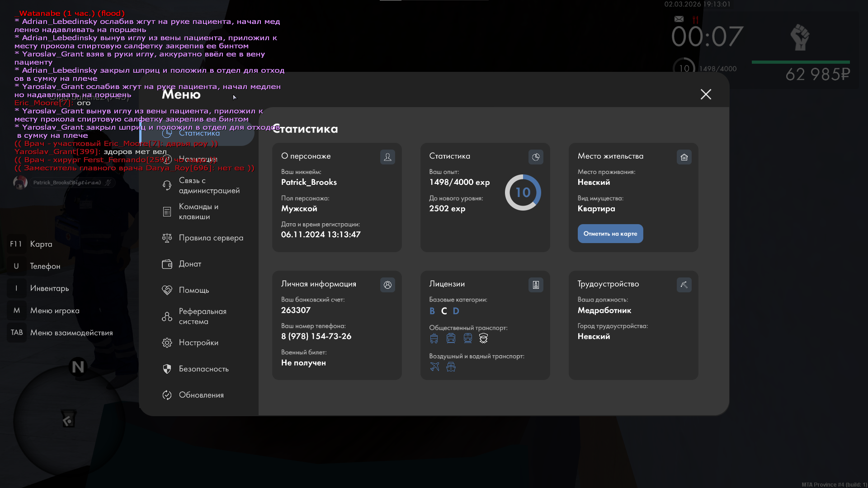The image size is (868, 488).
Task: Select Безопасность menu item
Action: pos(203,369)
